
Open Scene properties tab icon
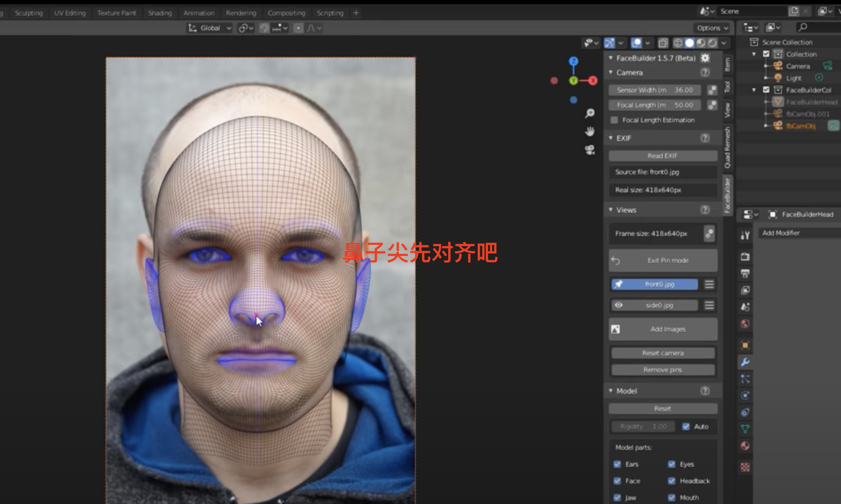pyautogui.click(x=745, y=307)
